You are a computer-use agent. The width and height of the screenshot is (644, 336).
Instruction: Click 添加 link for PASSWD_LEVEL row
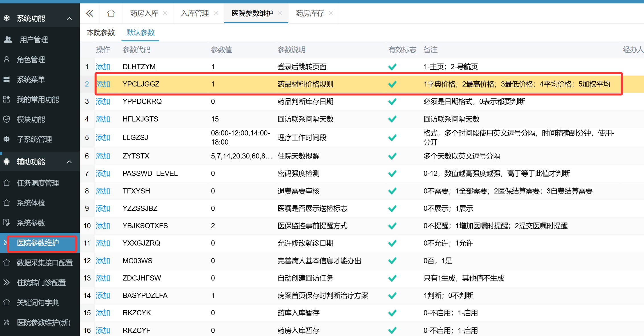point(103,174)
